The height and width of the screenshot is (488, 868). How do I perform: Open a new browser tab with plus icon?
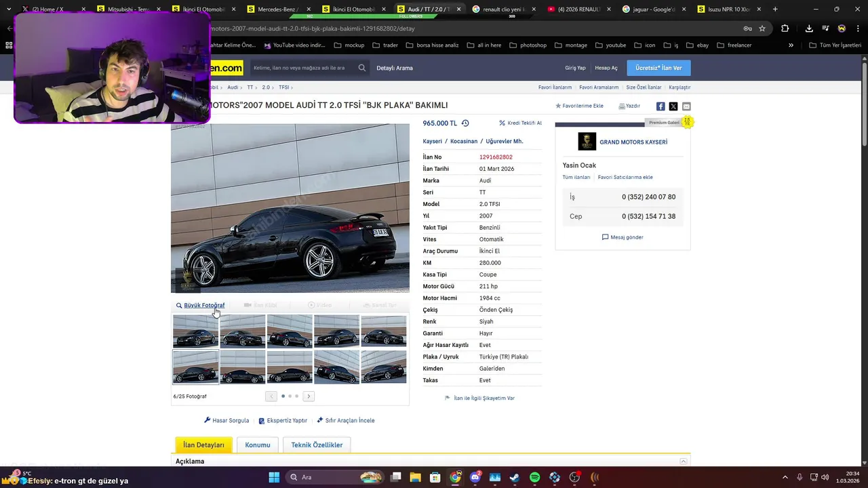pos(775,9)
